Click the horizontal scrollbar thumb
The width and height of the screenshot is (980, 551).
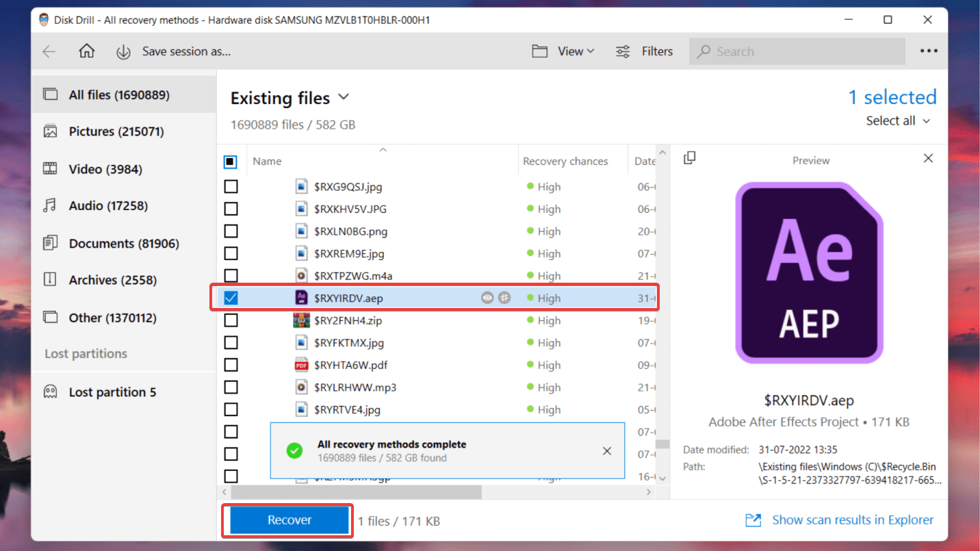click(357, 492)
